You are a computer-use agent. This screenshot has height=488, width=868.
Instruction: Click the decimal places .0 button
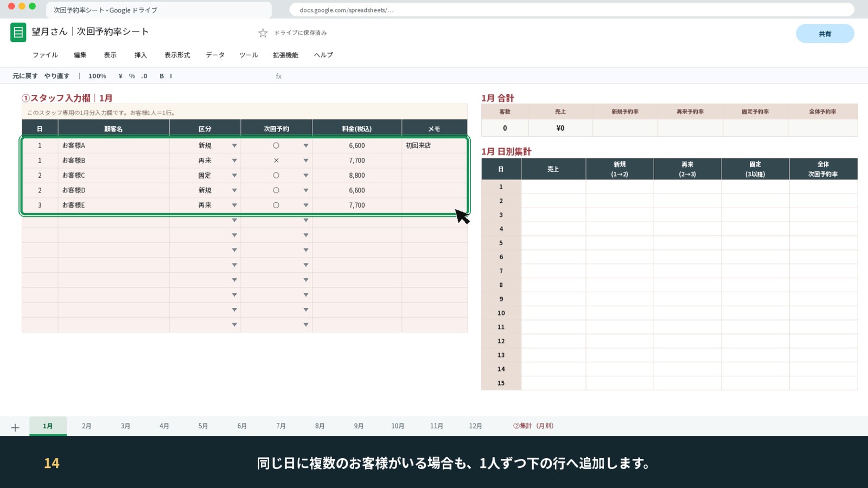[144, 76]
